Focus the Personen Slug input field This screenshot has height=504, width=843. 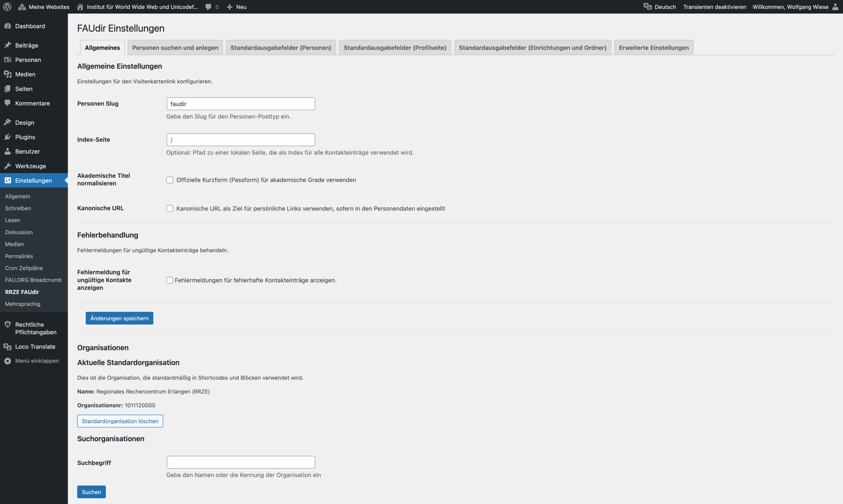click(241, 104)
